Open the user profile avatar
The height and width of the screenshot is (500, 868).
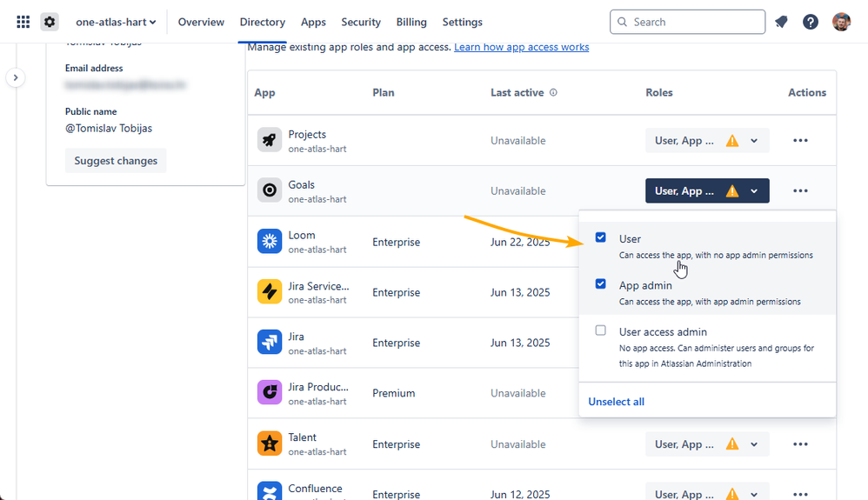(x=841, y=22)
